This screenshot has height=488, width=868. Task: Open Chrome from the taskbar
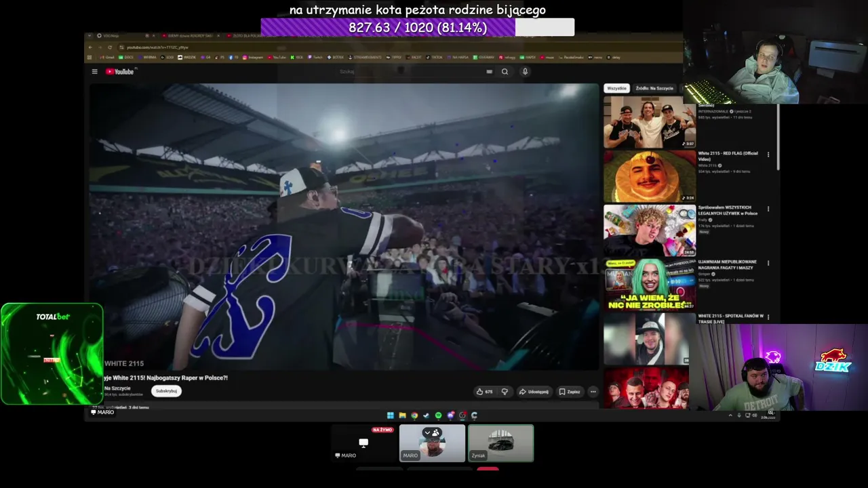click(414, 415)
